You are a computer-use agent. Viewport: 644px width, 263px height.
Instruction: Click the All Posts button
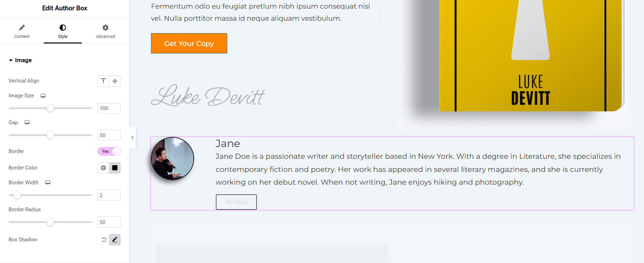236,202
